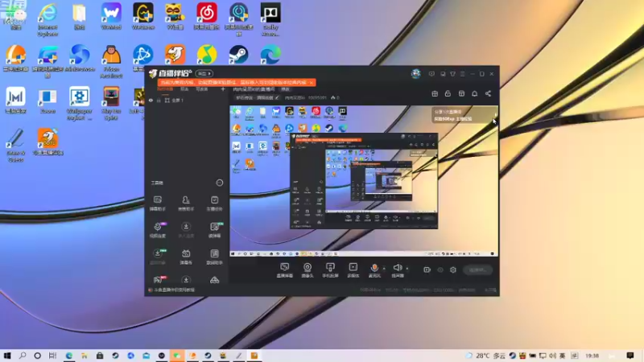Add a screen capture source
This screenshot has width=644, height=362.
click(285, 270)
